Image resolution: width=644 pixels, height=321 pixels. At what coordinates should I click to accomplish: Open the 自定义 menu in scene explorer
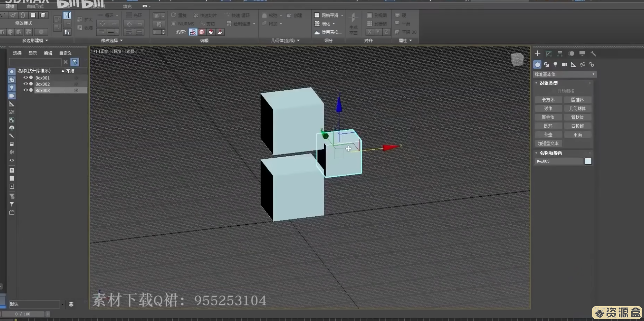click(x=65, y=53)
